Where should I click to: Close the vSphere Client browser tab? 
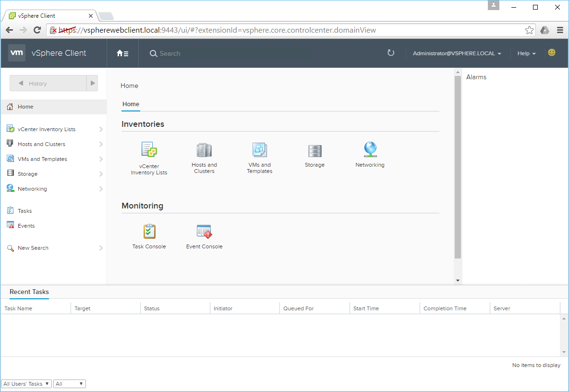(x=91, y=15)
